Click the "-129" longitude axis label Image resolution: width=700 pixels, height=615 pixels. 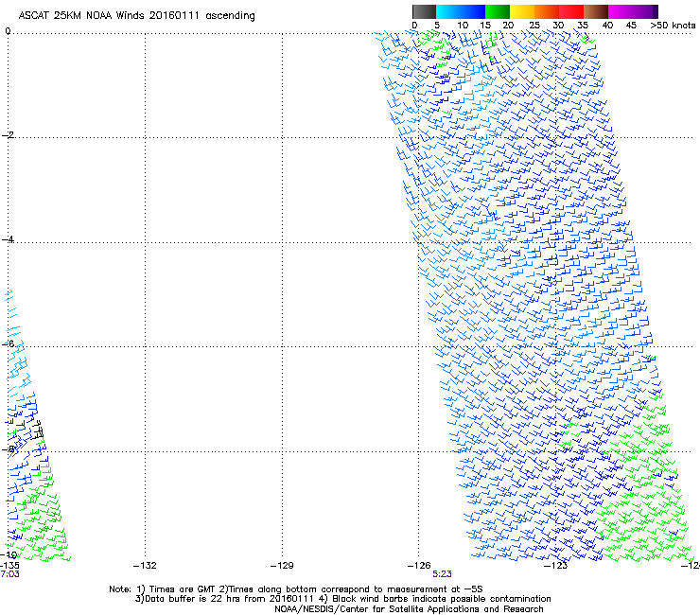[x=282, y=566]
